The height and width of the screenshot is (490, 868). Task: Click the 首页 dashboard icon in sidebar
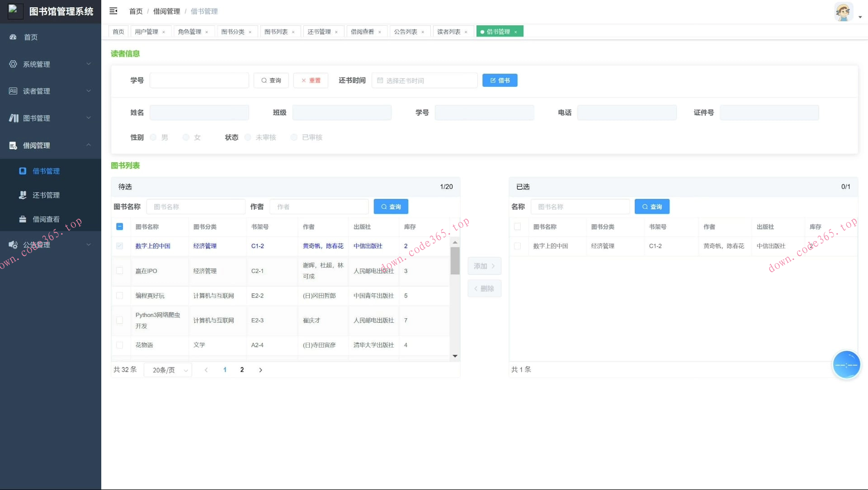pos(13,37)
